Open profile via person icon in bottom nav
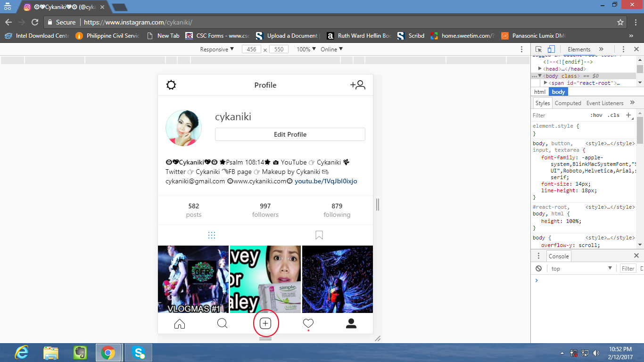Image resolution: width=644 pixels, height=362 pixels. point(351,324)
